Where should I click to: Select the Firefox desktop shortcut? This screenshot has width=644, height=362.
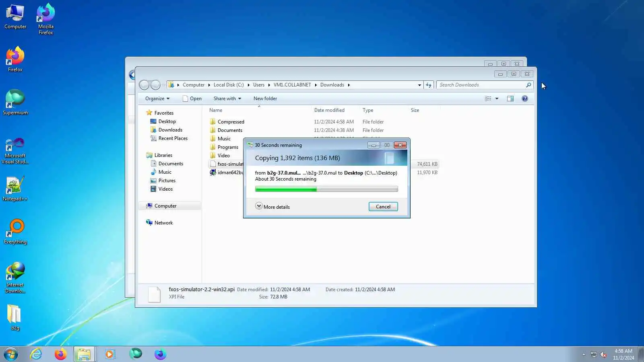[15, 60]
